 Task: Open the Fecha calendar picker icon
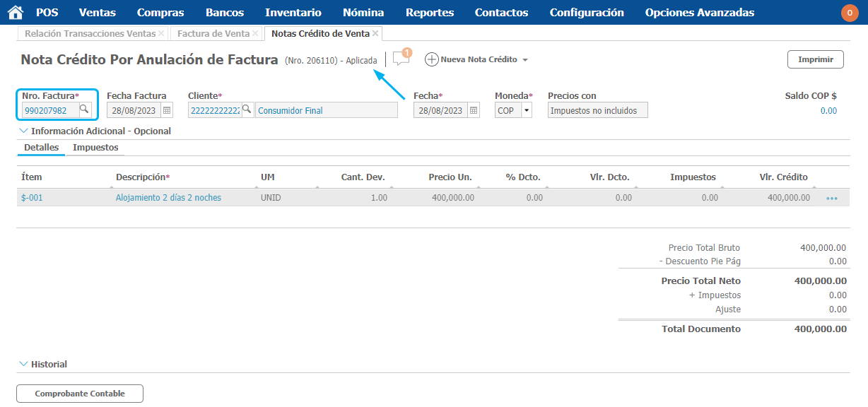pos(474,110)
